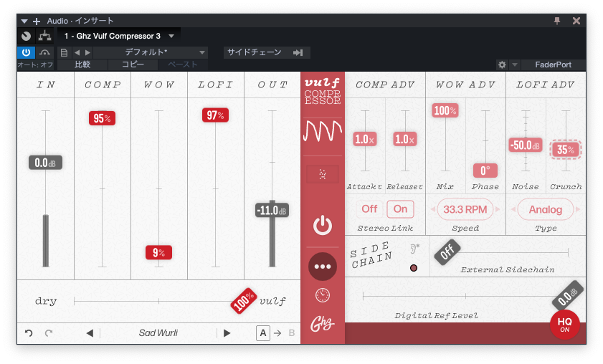This screenshot has width=603, height=364.
Task: Click the Digital Ref Level 0.0 dB handle
Action: (x=568, y=296)
